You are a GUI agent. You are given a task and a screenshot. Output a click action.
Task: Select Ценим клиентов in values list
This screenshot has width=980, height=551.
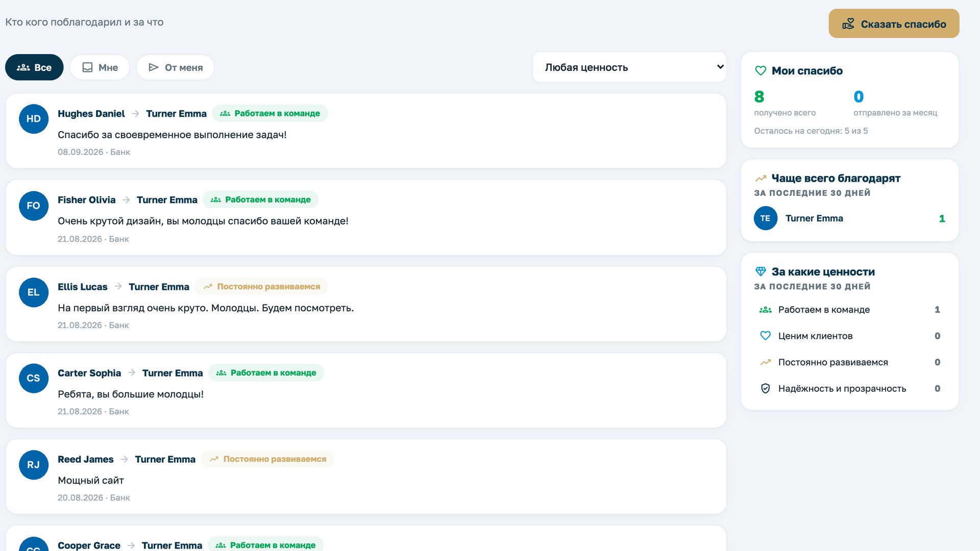(x=850, y=336)
